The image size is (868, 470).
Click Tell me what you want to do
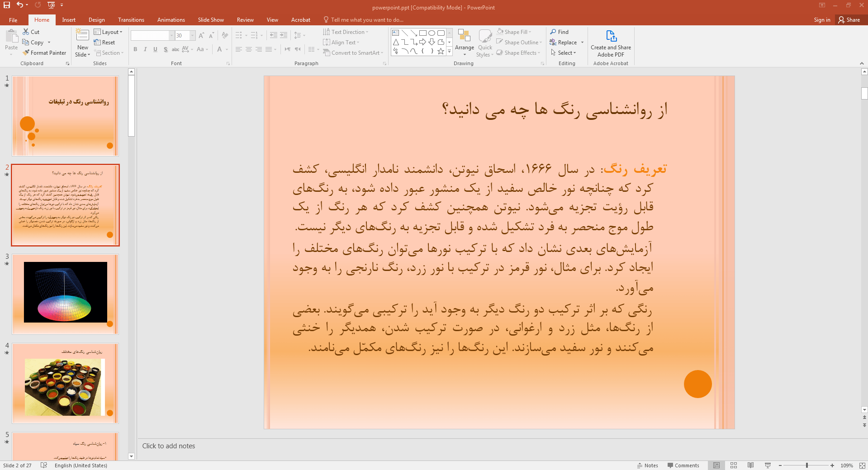click(363, 20)
